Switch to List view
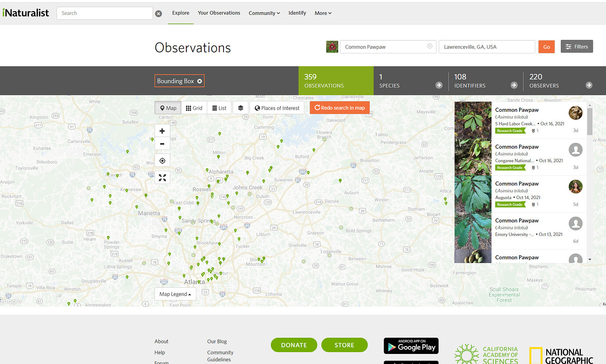The height and width of the screenshot is (364, 606). tap(219, 108)
